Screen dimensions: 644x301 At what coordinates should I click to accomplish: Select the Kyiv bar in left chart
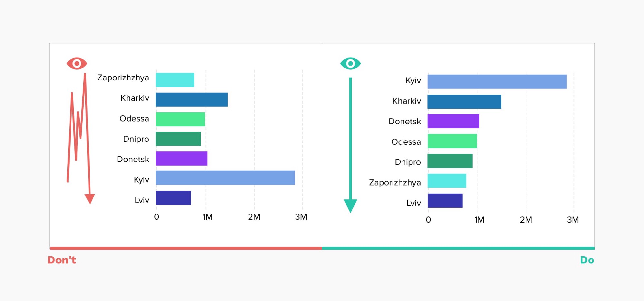(x=225, y=178)
